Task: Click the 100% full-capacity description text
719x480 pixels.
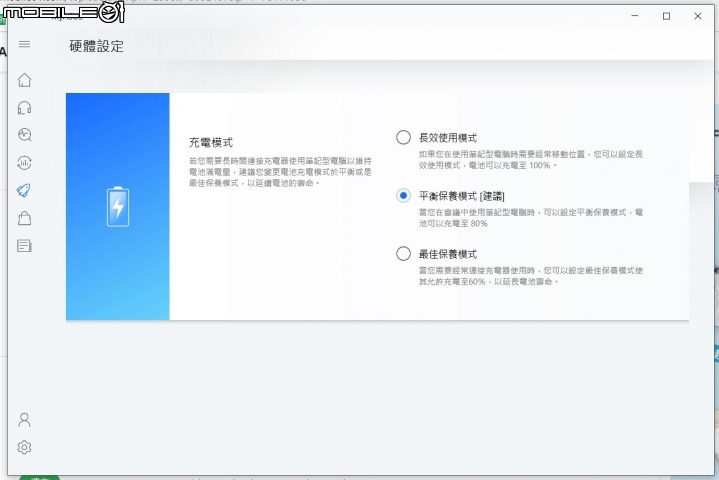Action: 531,160
